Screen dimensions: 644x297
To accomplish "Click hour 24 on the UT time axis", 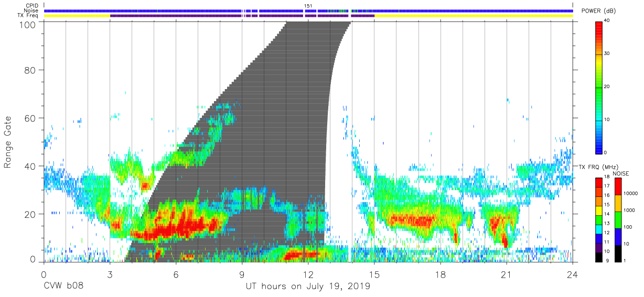I will coord(573,274).
